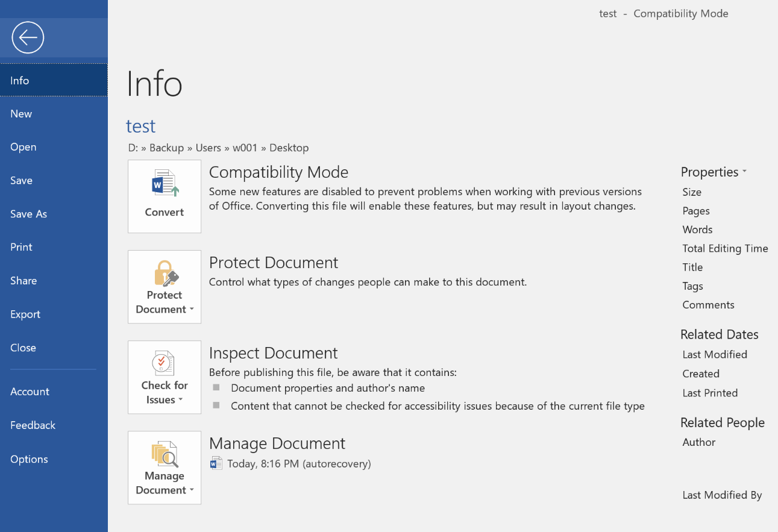Viewport: 778px width, 532px height.
Task: Click the Convert document icon
Action: [165, 184]
